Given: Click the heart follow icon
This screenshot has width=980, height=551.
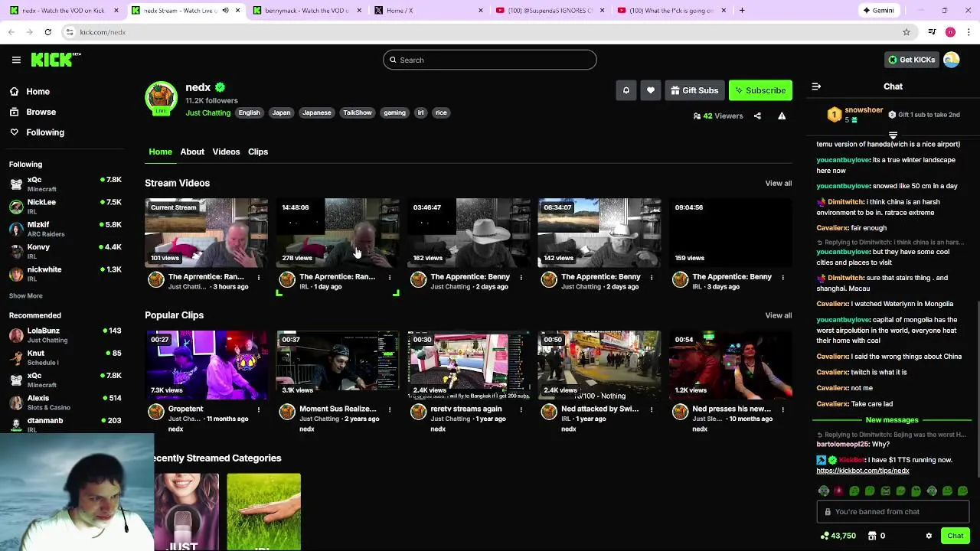Looking at the screenshot, I should click(x=651, y=90).
